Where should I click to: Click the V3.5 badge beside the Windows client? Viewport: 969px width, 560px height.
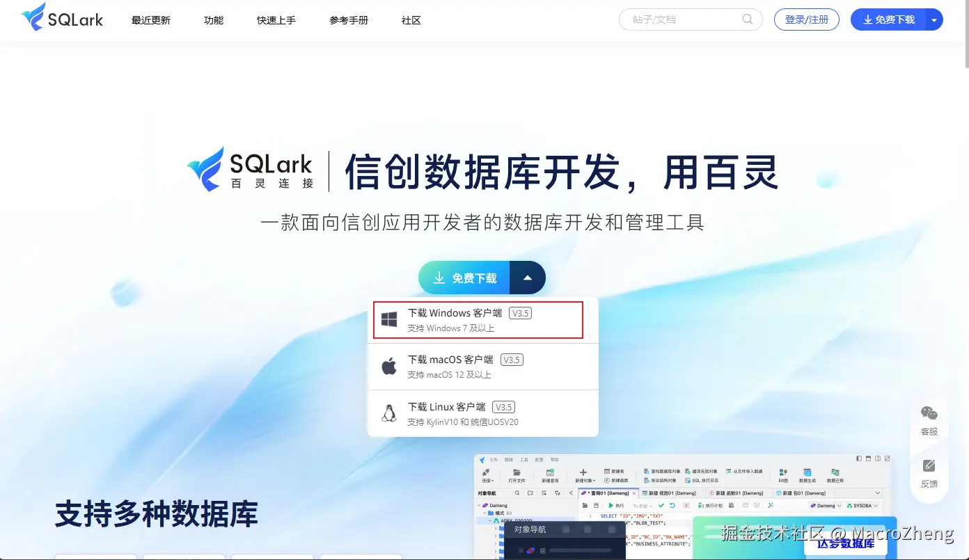(x=521, y=313)
